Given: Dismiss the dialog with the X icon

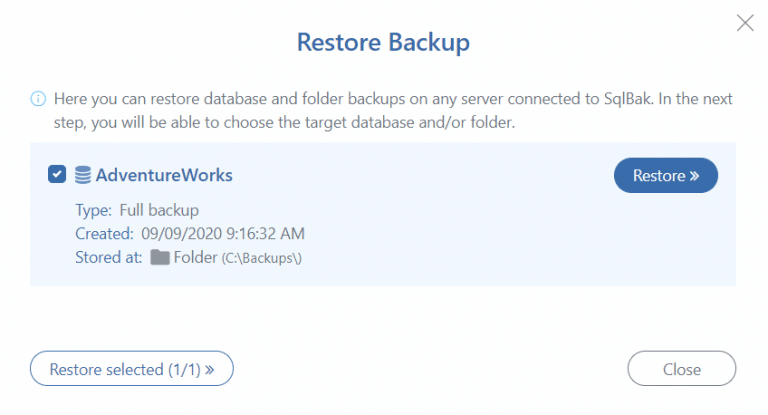Looking at the screenshot, I should click(x=745, y=23).
